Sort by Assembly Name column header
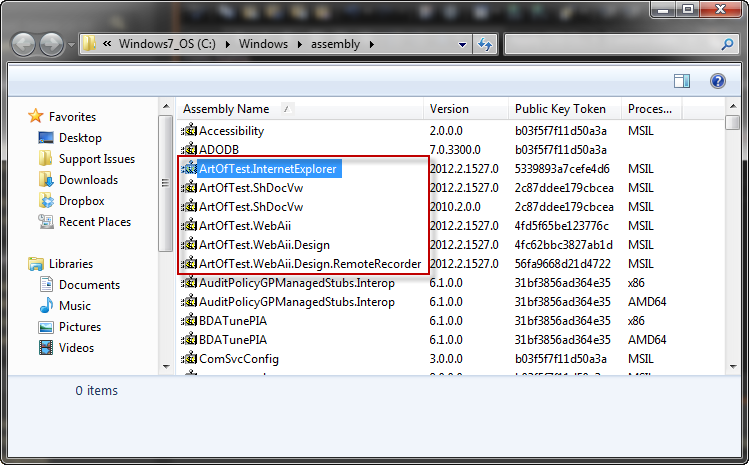 (x=226, y=109)
